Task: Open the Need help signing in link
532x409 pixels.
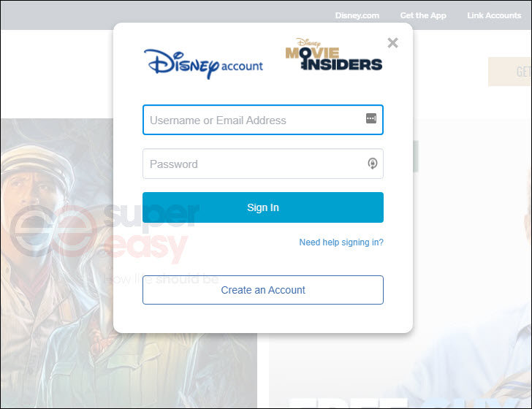Action: pos(341,242)
